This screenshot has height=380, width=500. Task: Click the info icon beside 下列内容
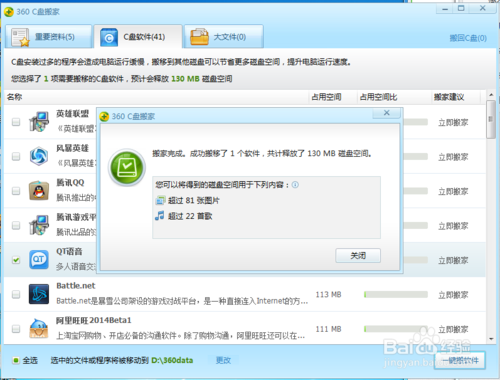pos(295,185)
